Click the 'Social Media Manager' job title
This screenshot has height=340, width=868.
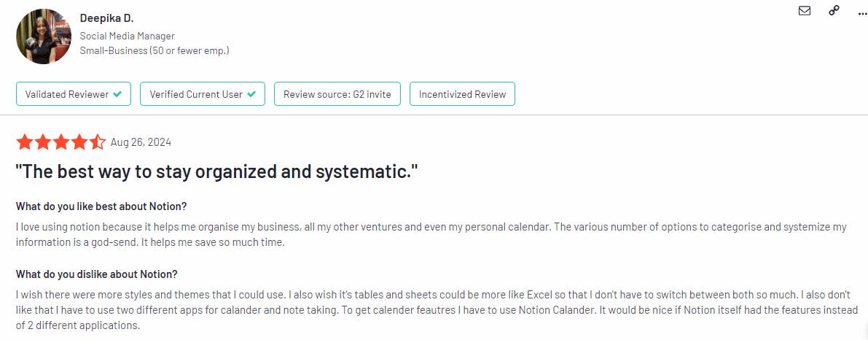128,36
